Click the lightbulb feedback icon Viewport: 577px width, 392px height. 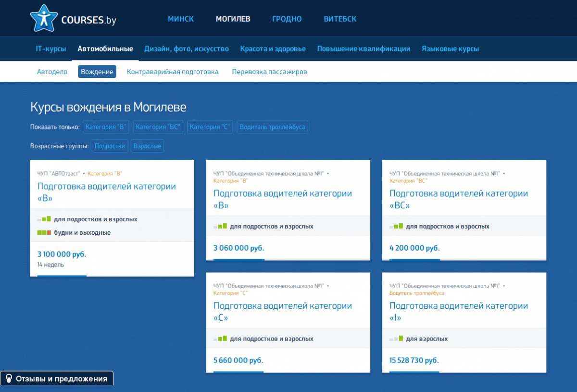click(x=9, y=379)
